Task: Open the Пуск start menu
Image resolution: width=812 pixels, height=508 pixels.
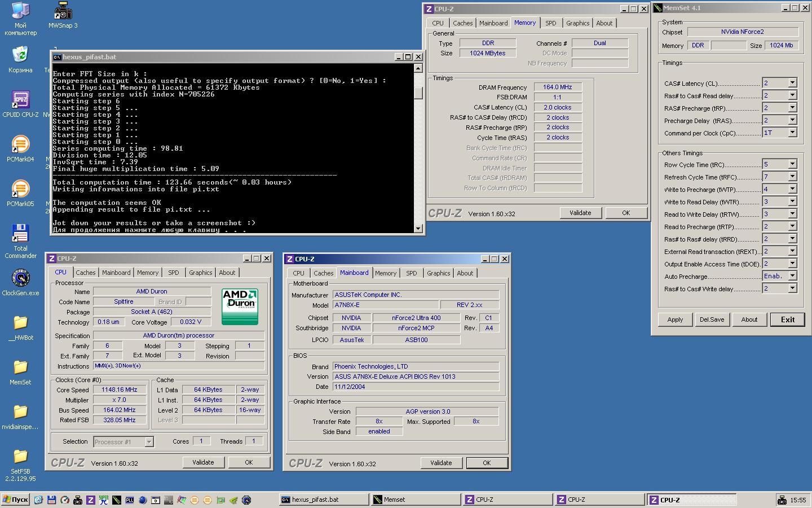Action: (15, 500)
